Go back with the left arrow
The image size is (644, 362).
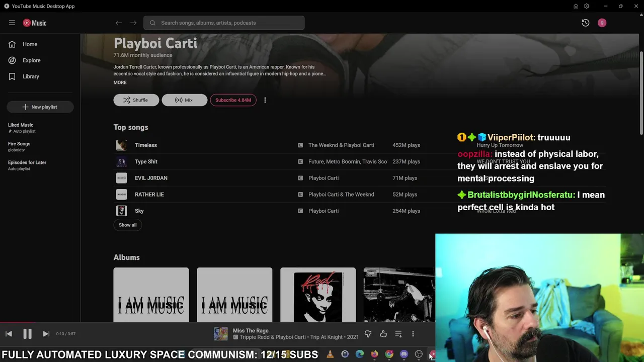119,23
